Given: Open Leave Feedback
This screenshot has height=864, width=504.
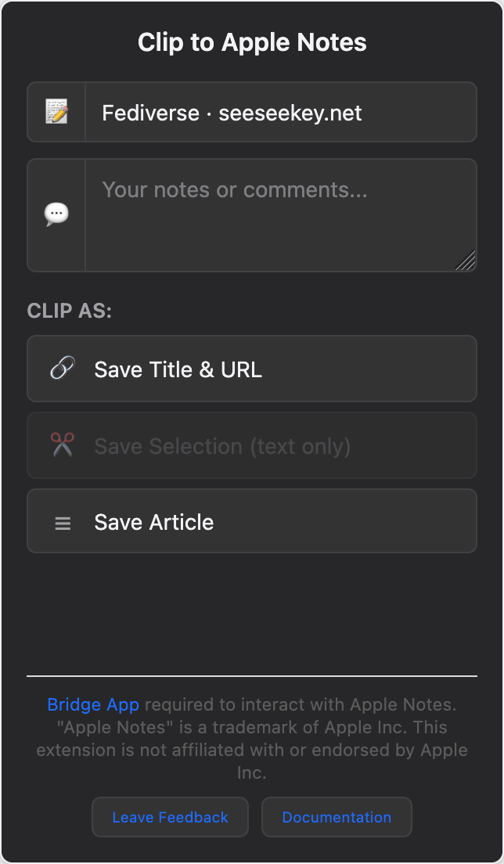Looking at the screenshot, I should [x=170, y=817].
